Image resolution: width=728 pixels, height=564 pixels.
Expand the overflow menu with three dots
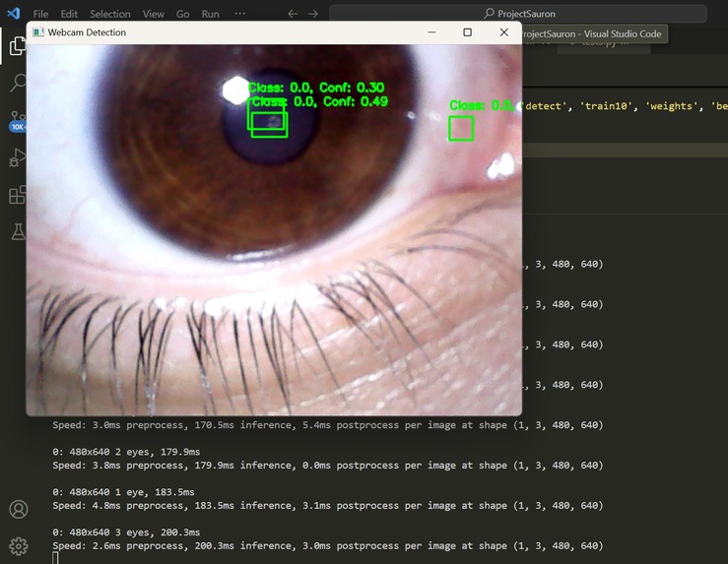pyautogui.click(x=240, y=14)
